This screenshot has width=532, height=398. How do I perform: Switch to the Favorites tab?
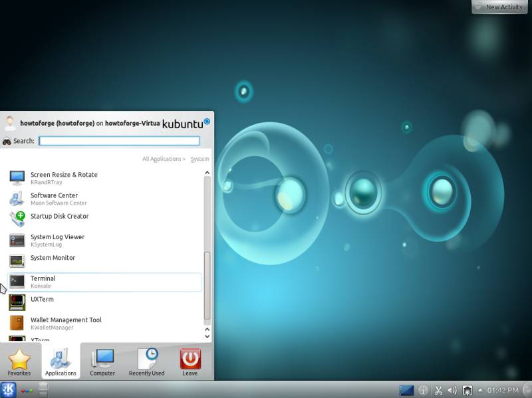tap(19, 361)
